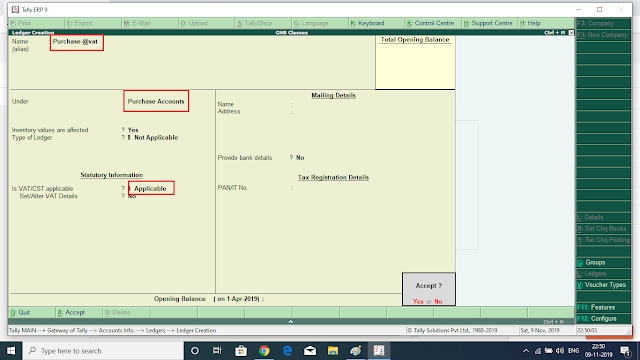Open Microsoft Edge from taskbar
The height and width of the screenshot is (360, 640).
(x=287, y=351)
